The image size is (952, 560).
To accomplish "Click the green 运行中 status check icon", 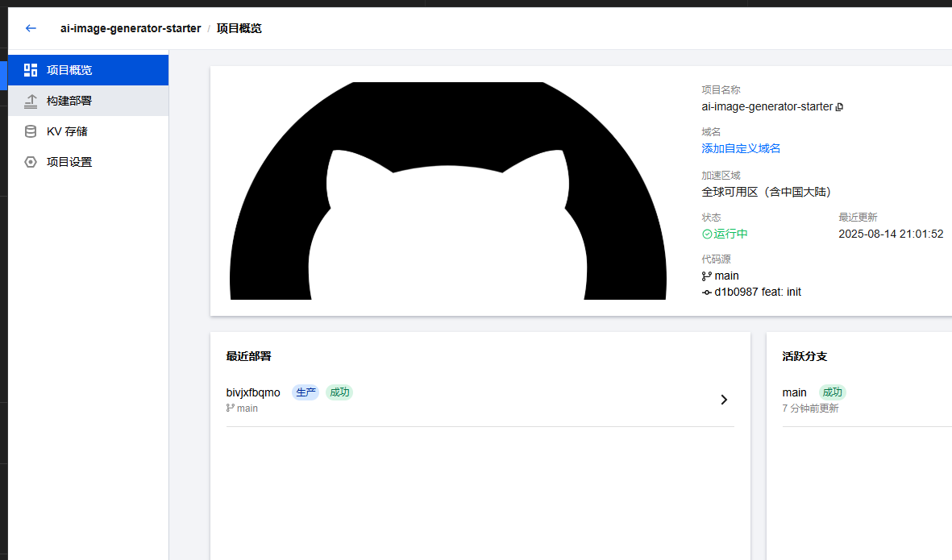I will pyautogui.click(x=707, y=234).
